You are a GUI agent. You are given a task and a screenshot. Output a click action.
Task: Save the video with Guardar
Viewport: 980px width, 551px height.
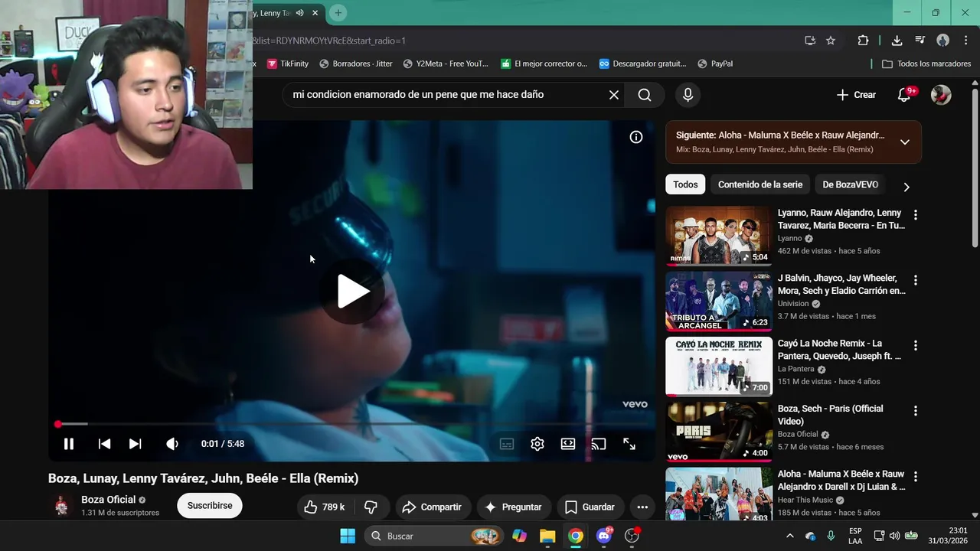click(590, 507)
